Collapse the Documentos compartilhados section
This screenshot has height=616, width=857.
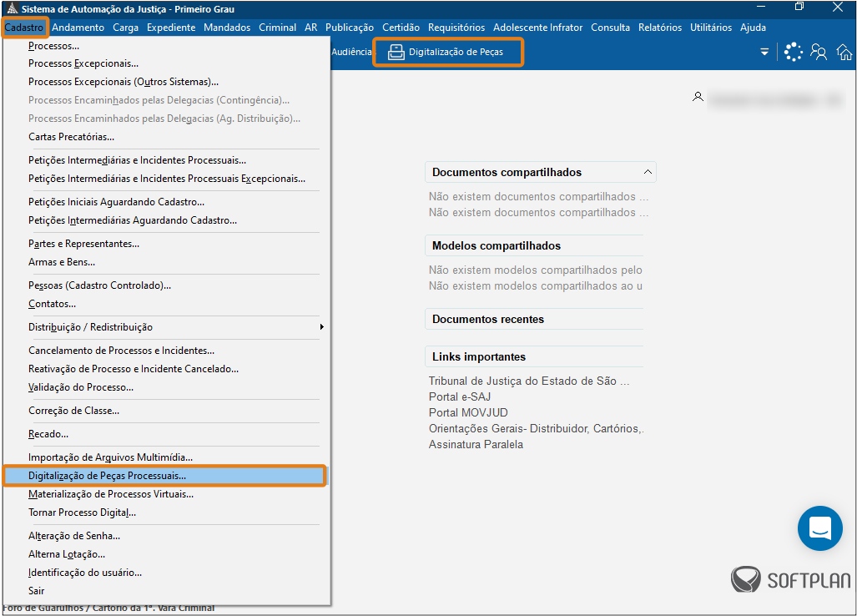pyautogui.click(x=647, y=172)
